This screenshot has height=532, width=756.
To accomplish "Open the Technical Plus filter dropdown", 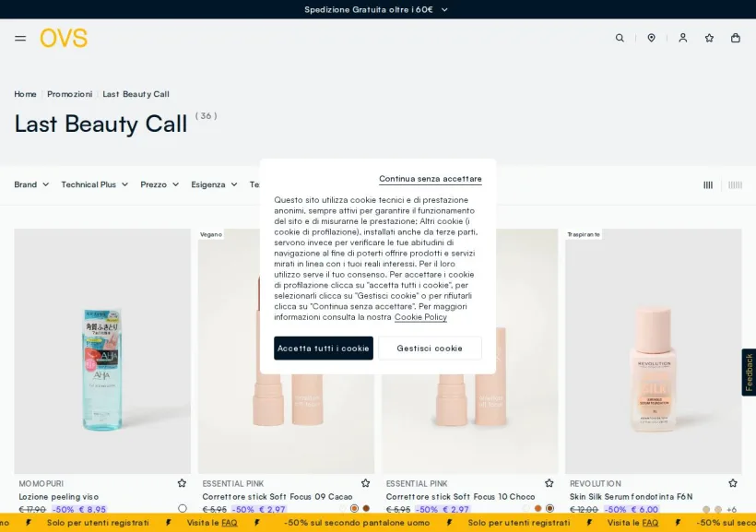I will (x=94, y=184).
